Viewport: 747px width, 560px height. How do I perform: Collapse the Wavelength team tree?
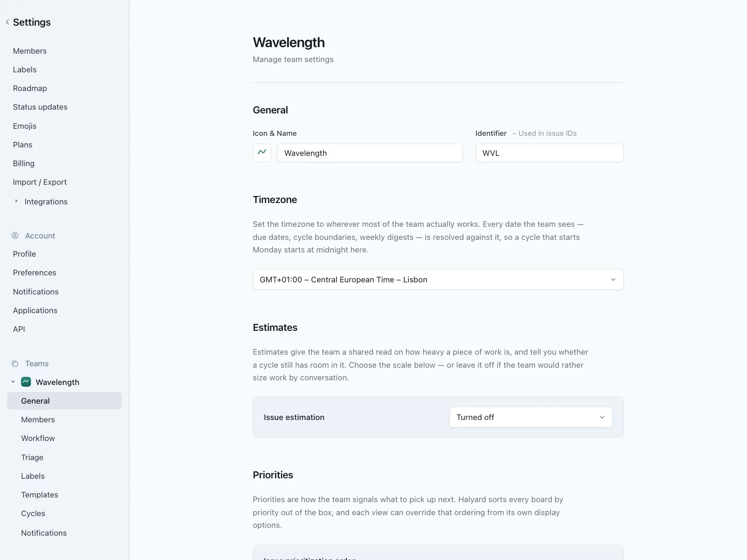13,382
